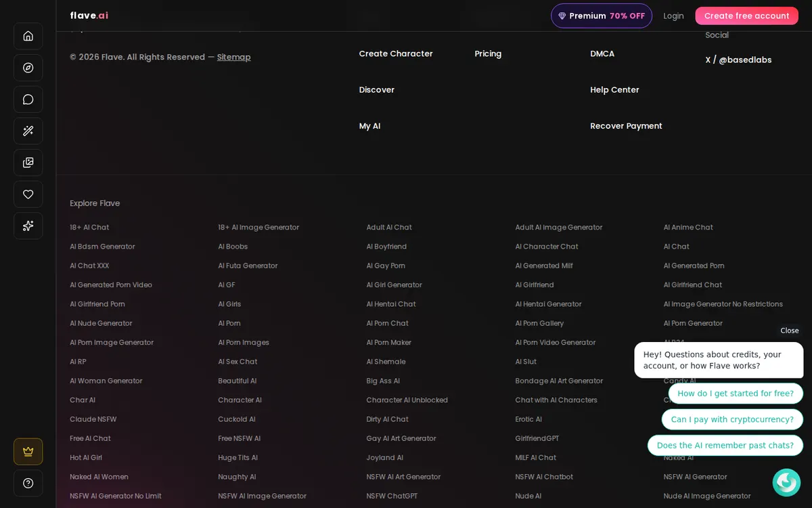This screenshot has height=508, width=812.
Task: Open the Help Center link
Action: [614, 89]
